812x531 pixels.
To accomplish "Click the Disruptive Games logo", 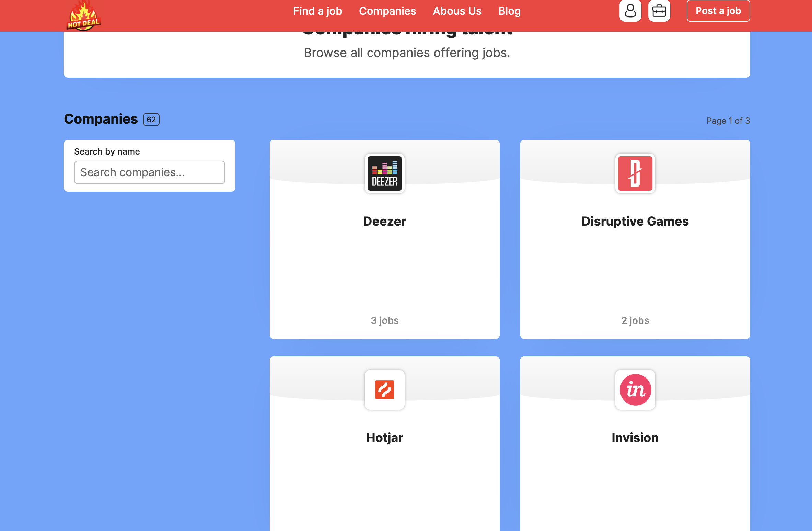I will (635, 173).
